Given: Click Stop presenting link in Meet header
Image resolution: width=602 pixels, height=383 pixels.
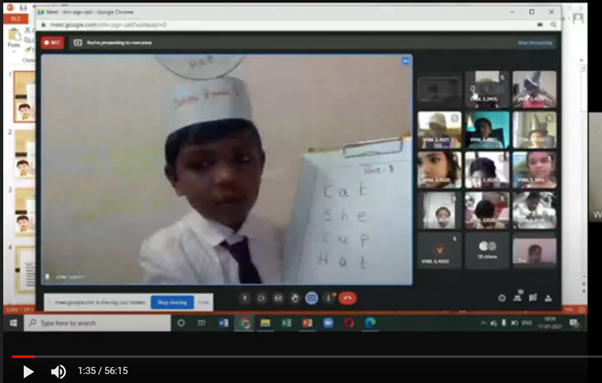Looking at the screenshot, I should 535,43.
